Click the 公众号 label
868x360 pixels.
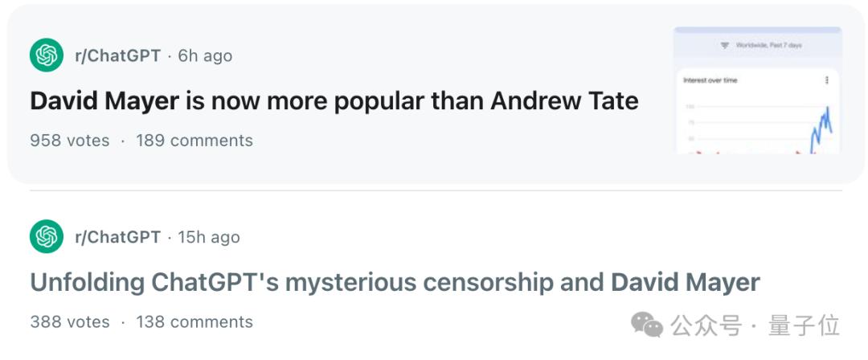coord(706,325)
